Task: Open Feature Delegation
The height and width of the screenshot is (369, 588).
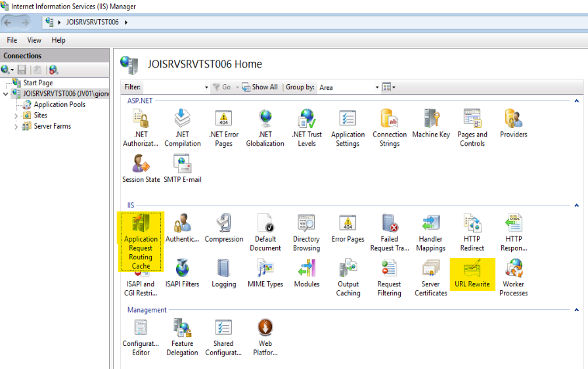Action: tap(182, 337)
